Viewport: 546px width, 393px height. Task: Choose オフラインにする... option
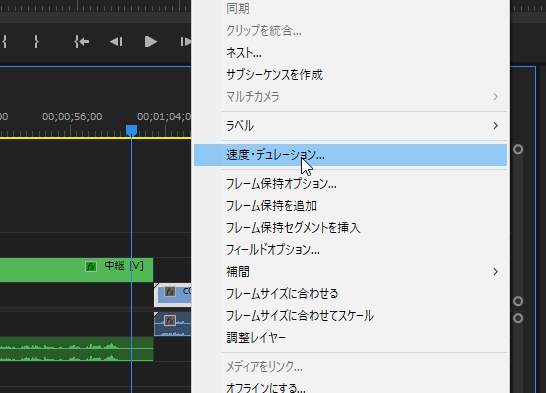350,387
